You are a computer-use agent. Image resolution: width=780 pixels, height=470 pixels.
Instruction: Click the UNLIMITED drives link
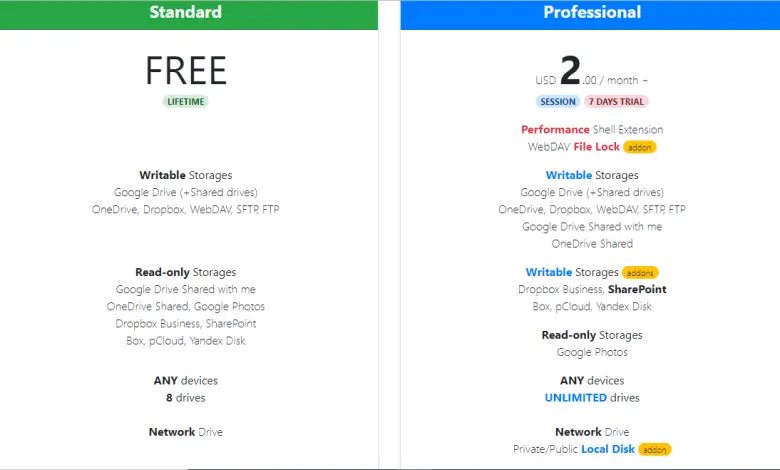(575, 397)
